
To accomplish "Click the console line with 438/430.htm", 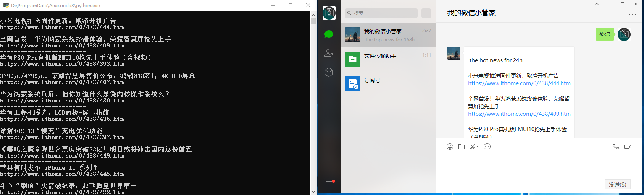I will pyautogui.click(x=62, y=101).
